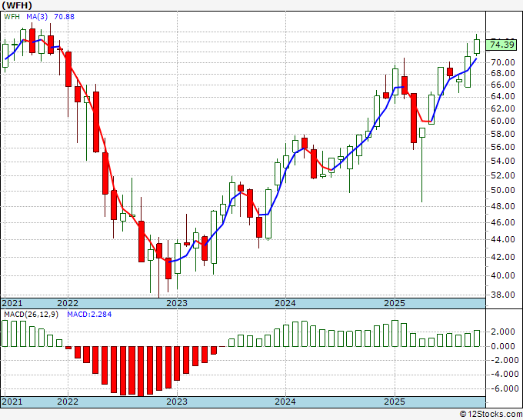
Task: Click 2022 on the price chart timeline
Action: tap(68, 303)
